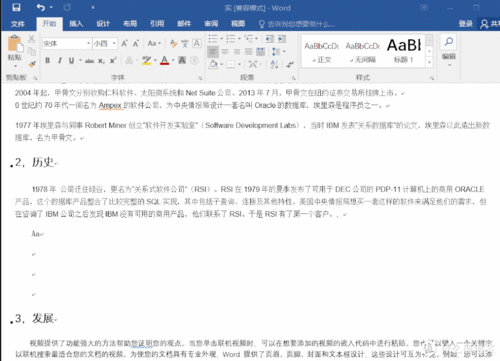The image size is (500, 361).
Task: Toggle Italic formatting
Action: pos(60,60)
